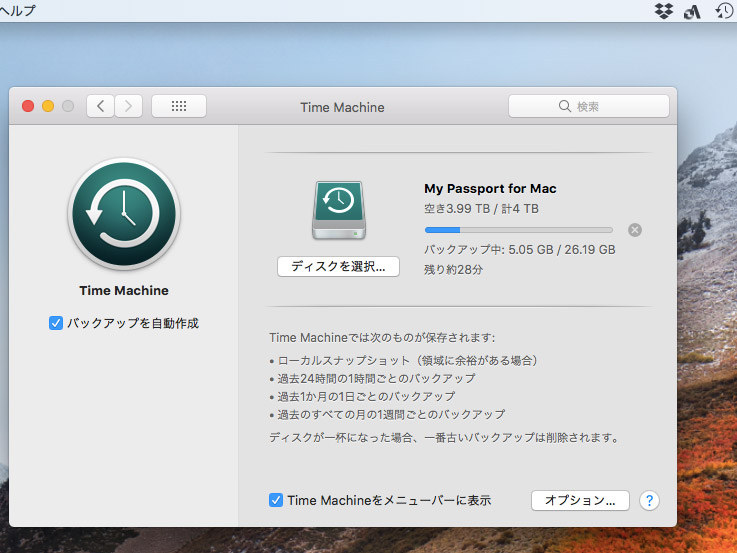Click the 空き3.99 TB / 計4 TB text
The width and height of the screenshot is (737, 553).
481,209
